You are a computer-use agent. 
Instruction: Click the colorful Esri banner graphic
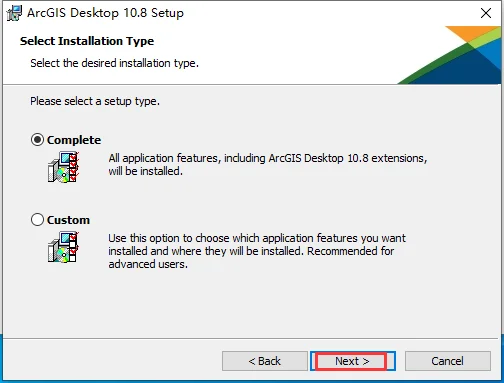pyautogui.click(x=449, y=55)
